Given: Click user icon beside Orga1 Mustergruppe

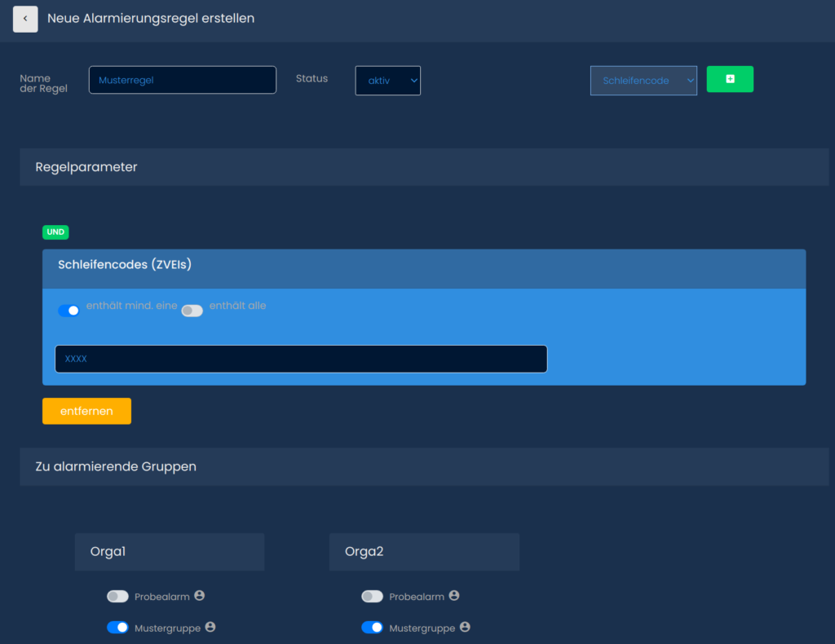Looking at the screenshot, I should point(210,627).
